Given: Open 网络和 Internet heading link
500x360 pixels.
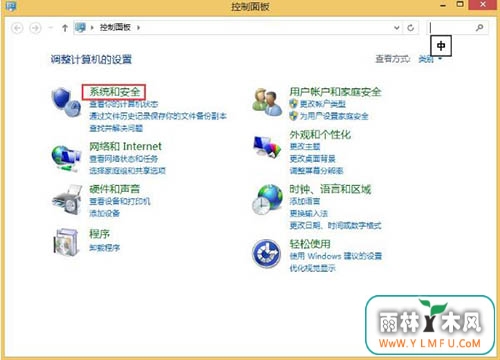Looking at the screenshot, I should pos(125,146).
